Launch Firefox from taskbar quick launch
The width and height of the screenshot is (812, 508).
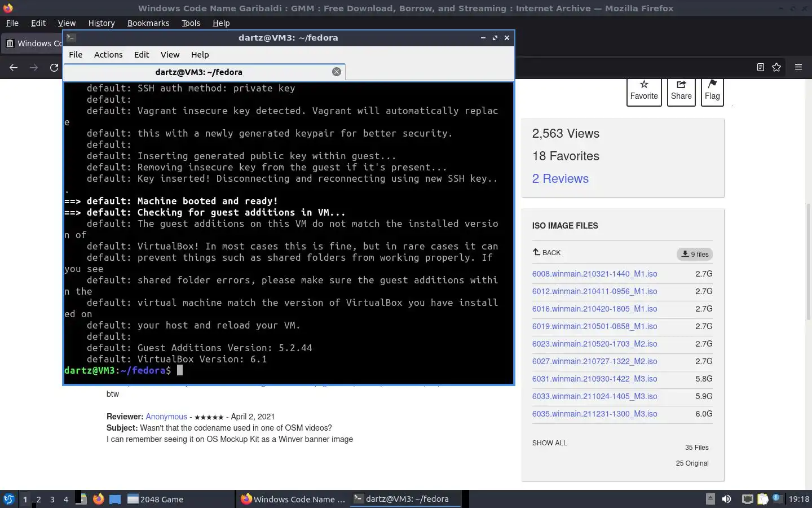(x=99, y=499)
